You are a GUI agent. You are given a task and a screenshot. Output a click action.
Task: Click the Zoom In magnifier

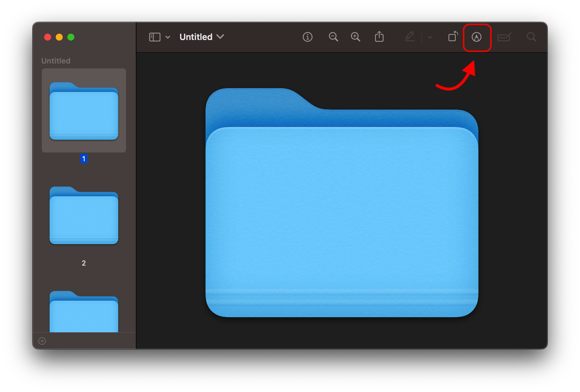(355, 37)
